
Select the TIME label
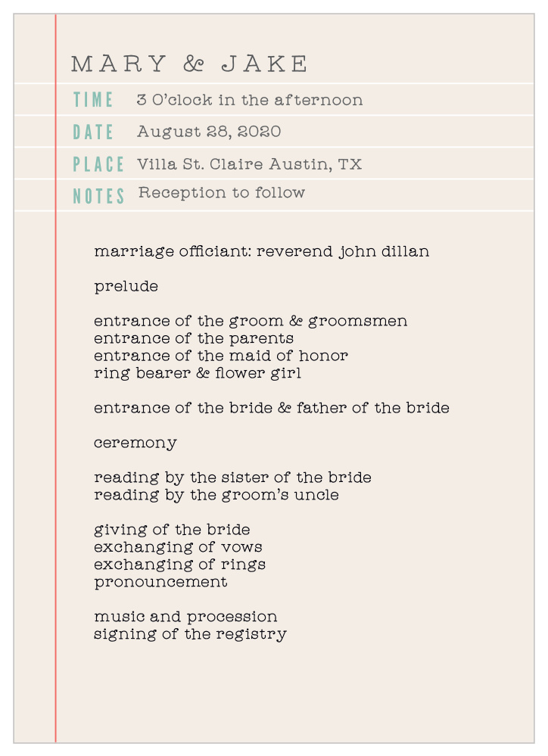tap(93, 100)
